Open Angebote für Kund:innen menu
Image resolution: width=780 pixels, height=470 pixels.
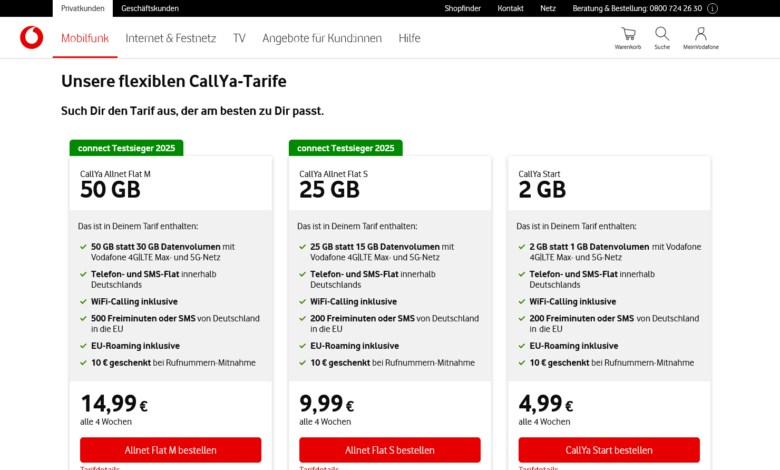click(x=322, y=38)
